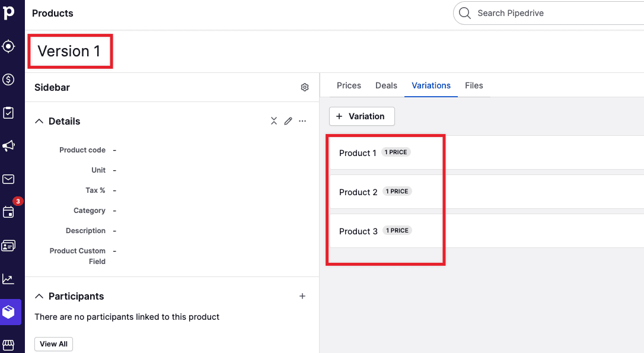The image size is (644, 353).
Task: Click the + Variation button
Action: coord(362,116)
